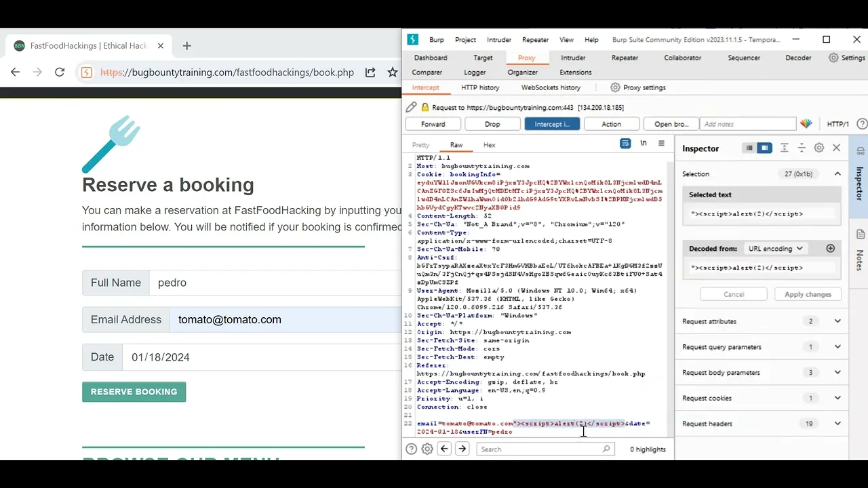
Task: Switch to the HTTP history tab
Action: 480,87
